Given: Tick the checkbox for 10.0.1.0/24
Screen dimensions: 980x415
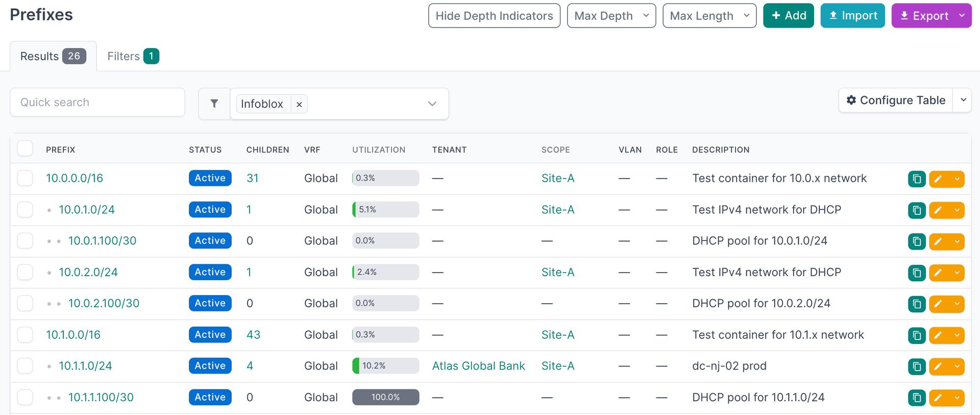Looking at the screenshot, I should (x=25, y=209).
